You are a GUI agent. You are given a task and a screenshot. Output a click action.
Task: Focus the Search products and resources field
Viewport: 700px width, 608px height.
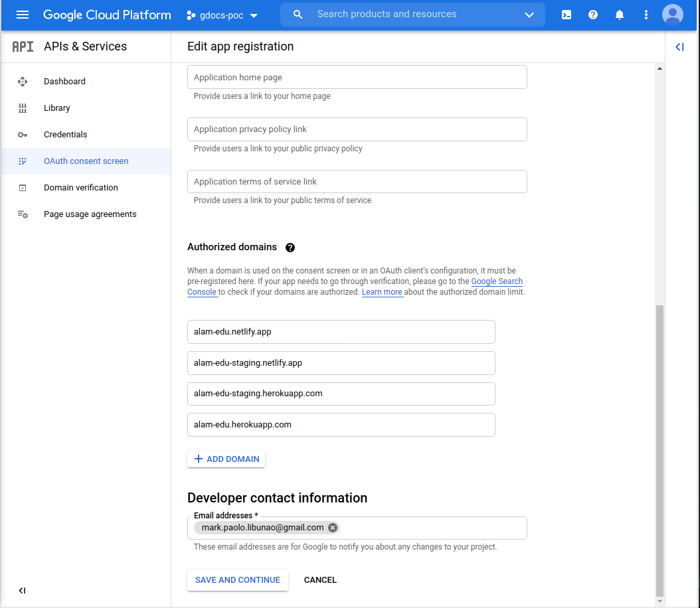(387, 15)
